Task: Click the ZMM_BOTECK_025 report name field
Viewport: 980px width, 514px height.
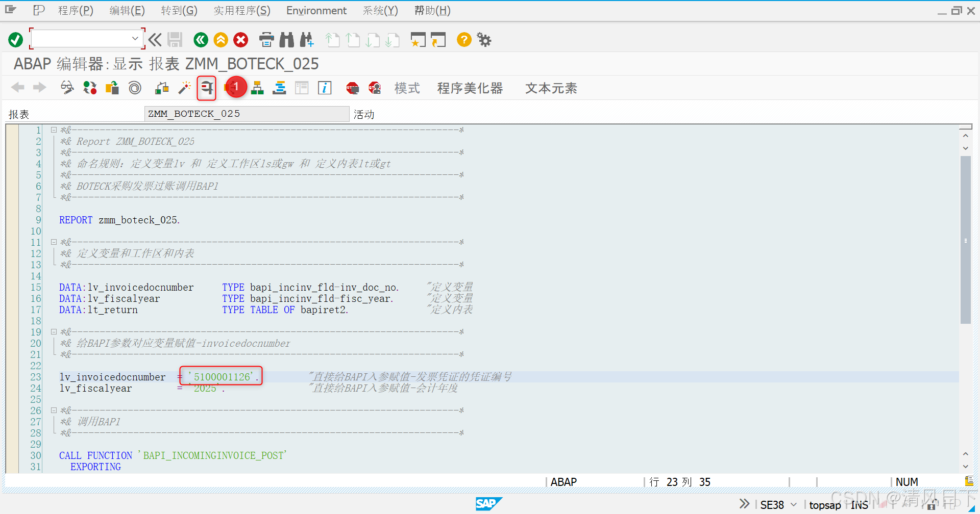Action: 247,113
